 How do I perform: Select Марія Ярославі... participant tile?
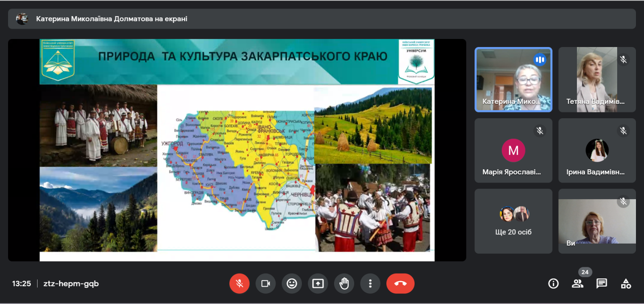(x=513, y=150)
